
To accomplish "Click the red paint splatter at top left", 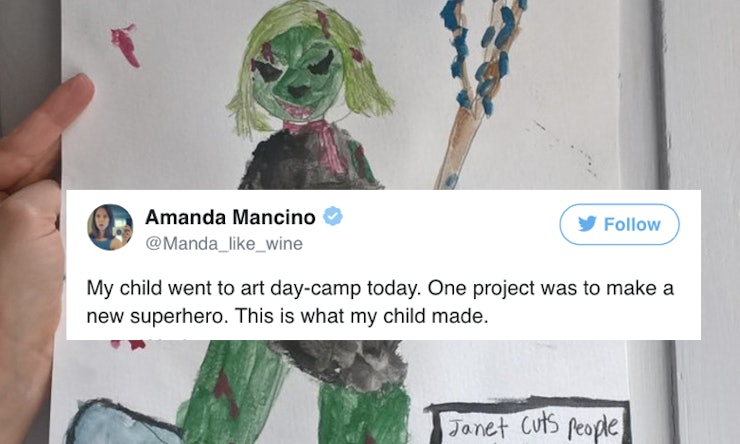I will [x=125, y=45].
